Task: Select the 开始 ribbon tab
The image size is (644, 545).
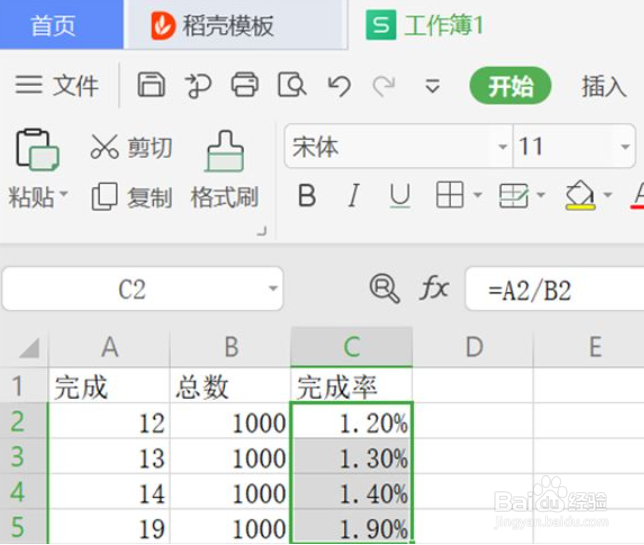Action: (x=510, y=85)
